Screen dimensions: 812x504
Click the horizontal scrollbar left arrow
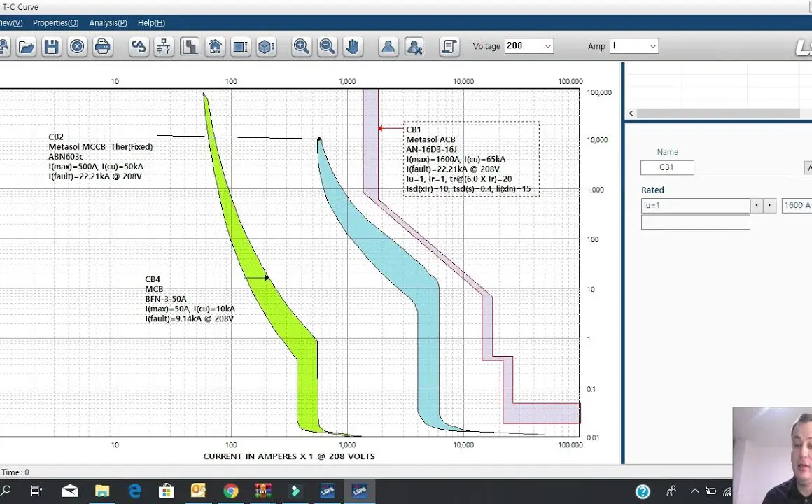click(x=631, y=113)
